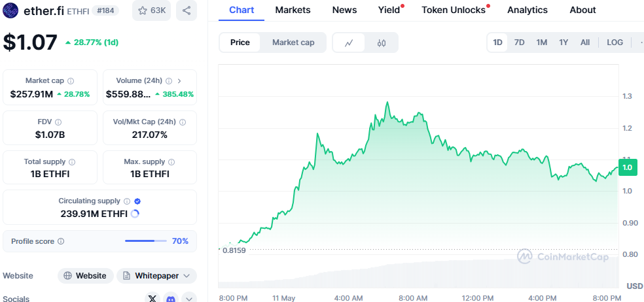Toggle chart to Market cap view
The width and height of the screenshot is (644, 302).
293,42
